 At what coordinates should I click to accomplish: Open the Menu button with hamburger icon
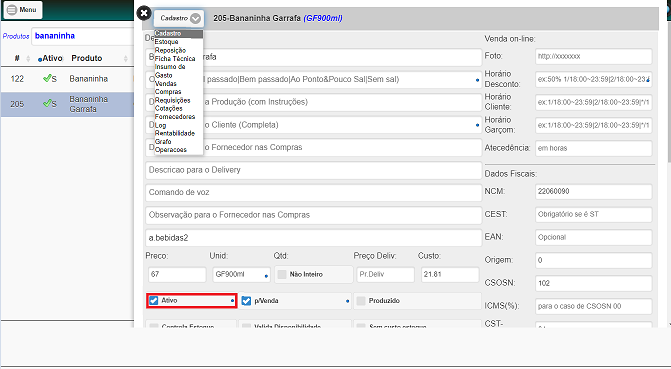23,9
